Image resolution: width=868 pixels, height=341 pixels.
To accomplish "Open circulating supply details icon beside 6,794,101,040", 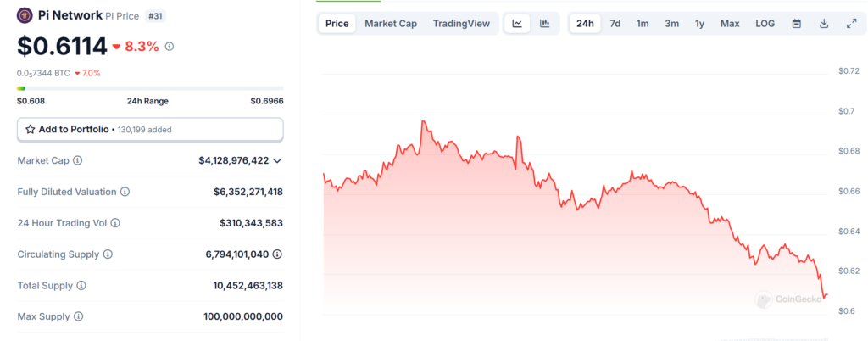I will [x=277, y=254].
